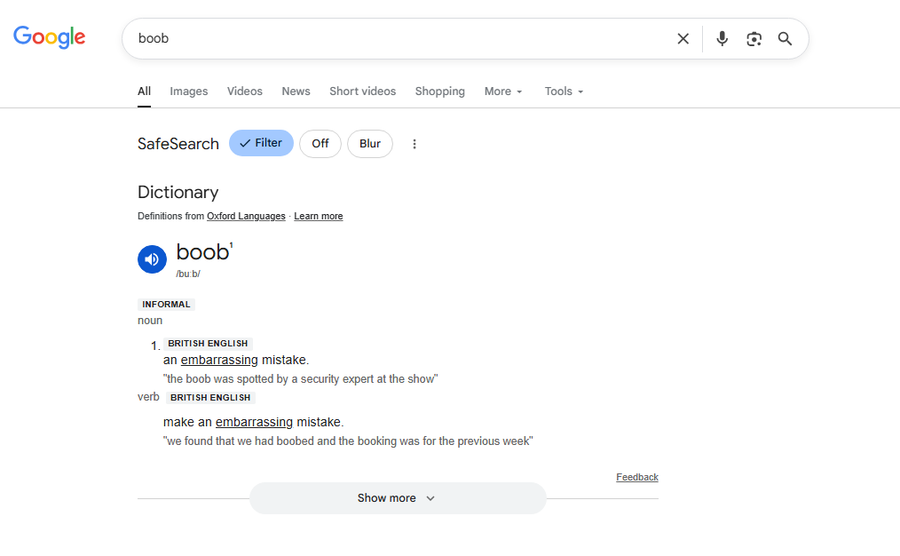Click the Google logo

click(49, 37)
